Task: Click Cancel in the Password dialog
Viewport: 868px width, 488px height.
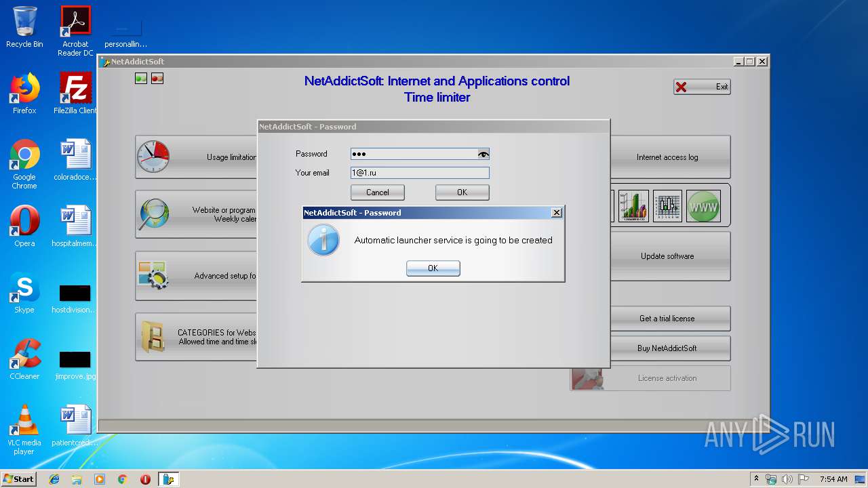Action: (x=378, y=192)
